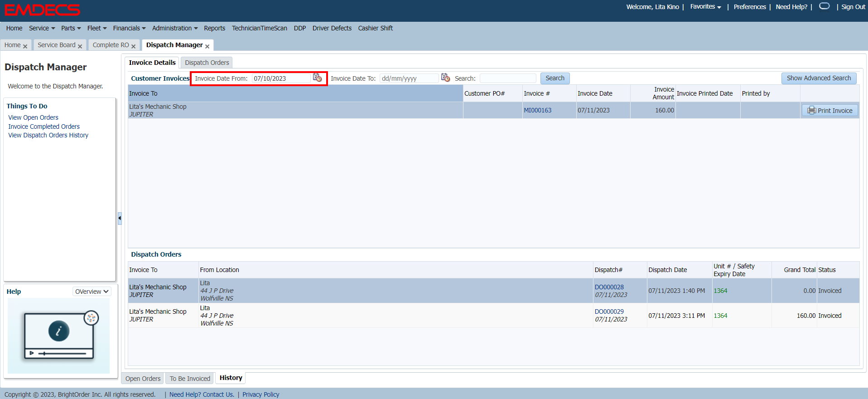The height and width of the screenshot is (399, 868).
Task: Close the Home tab
Action: pyautogui.click(x=25, y=46)
